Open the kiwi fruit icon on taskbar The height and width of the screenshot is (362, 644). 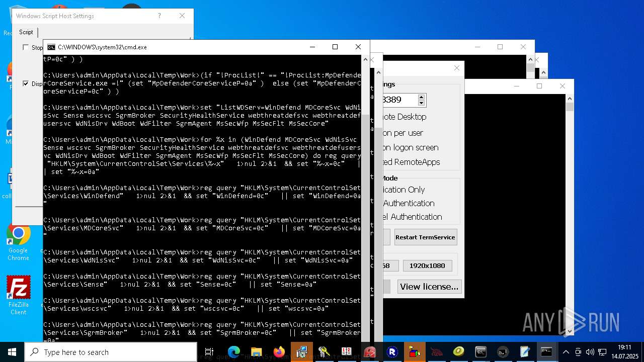(458, 352)
